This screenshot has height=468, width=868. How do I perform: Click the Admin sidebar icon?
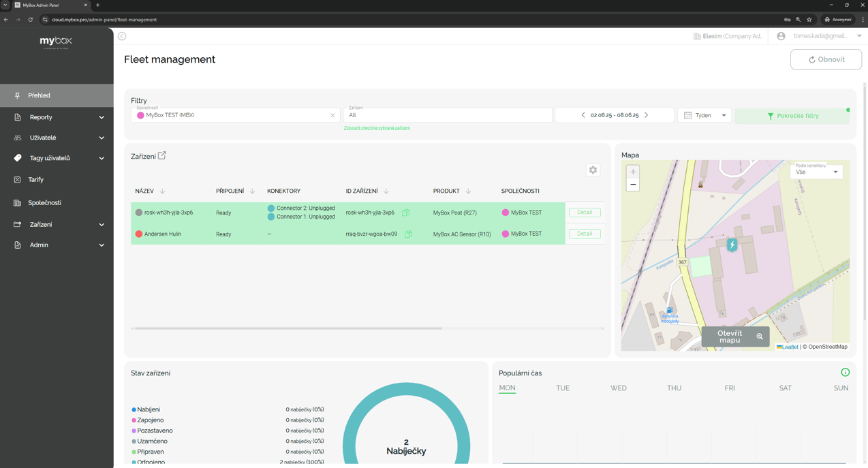[x=18, y=245]
